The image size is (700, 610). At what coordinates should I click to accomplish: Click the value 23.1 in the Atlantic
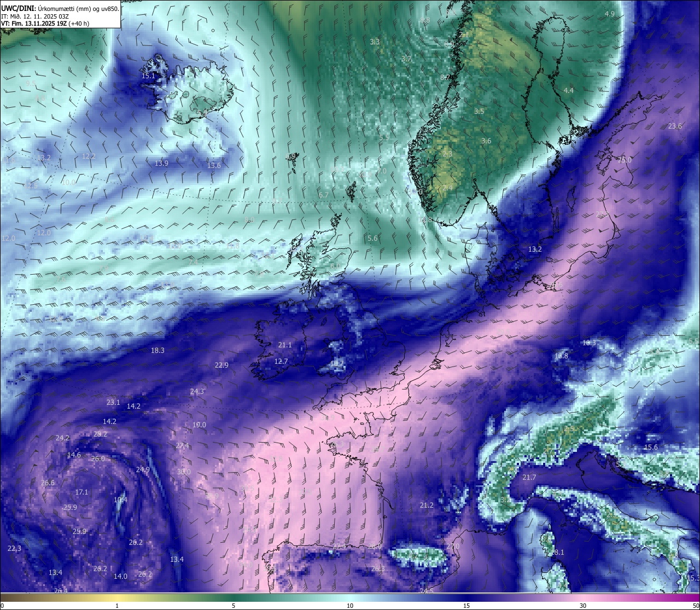pos(113,402)
